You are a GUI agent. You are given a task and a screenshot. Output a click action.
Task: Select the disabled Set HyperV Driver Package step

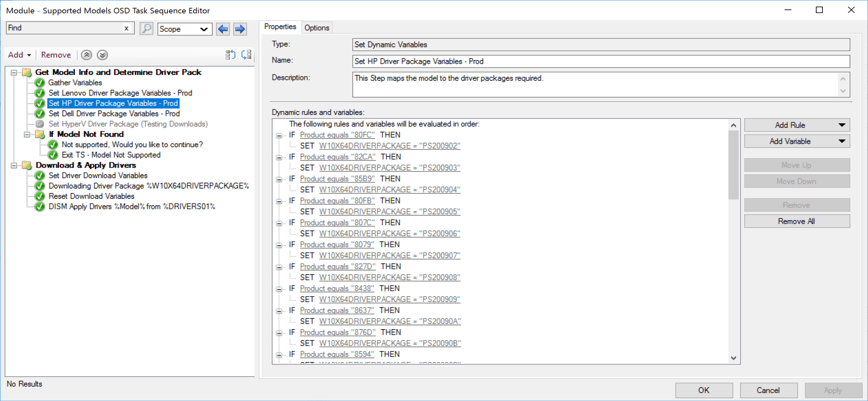click(128, 124)
